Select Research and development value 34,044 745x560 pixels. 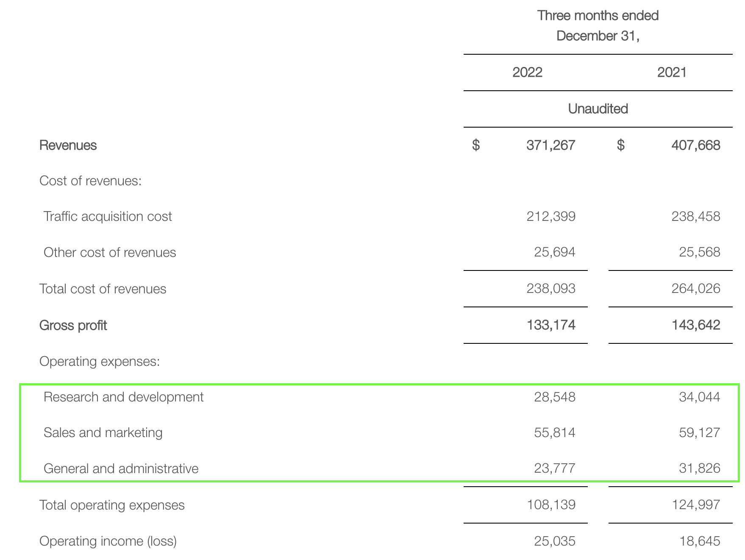(x=700, y=397)
